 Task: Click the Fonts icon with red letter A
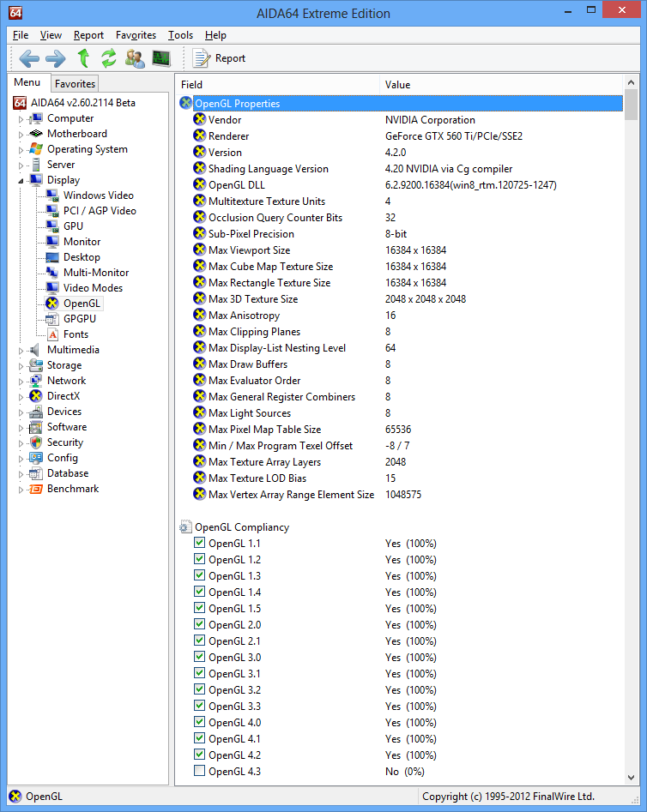click(52, 334)
